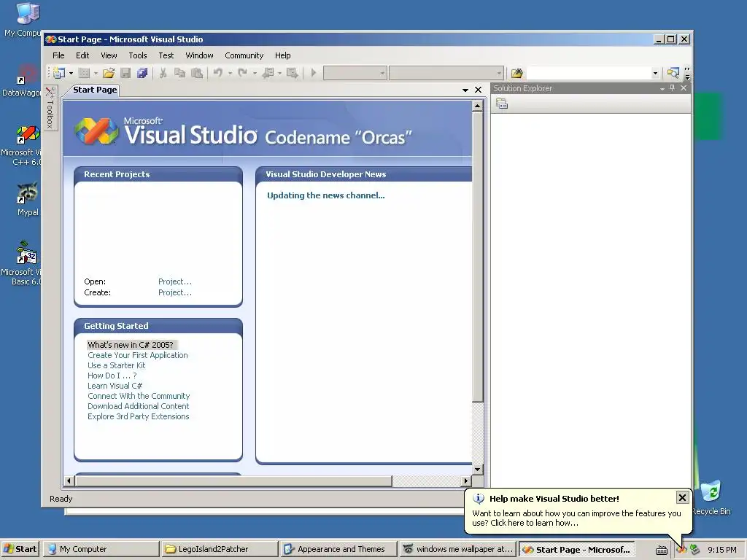Screen dimensions: 747x560
Task: Open the Find combo box dropdown arrow
Action: tap(655, 73)
